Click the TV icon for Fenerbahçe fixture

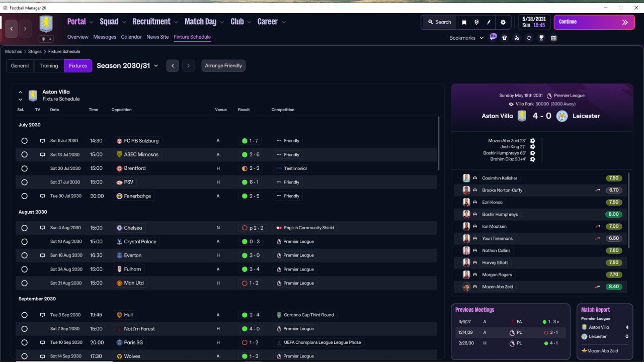[43, 196]
